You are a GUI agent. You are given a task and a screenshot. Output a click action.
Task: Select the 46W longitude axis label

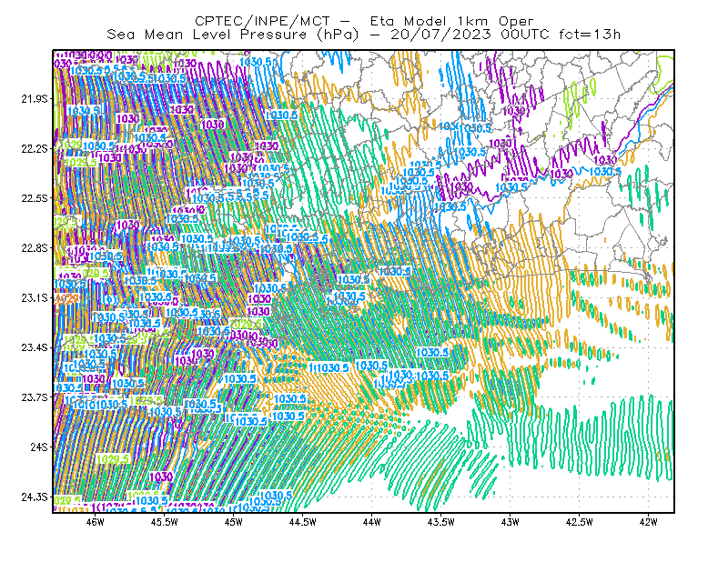(96, 522)
